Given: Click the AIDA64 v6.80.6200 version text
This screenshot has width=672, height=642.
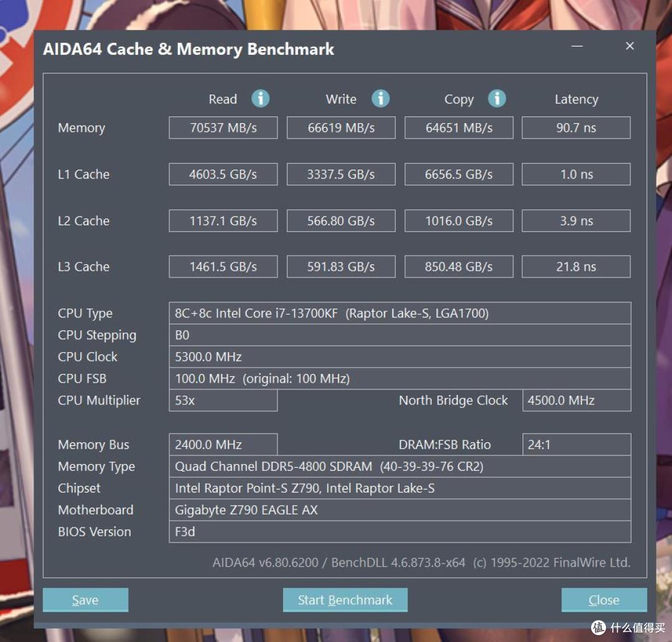Looking at the screenshot, I should [x=421, y=563].
